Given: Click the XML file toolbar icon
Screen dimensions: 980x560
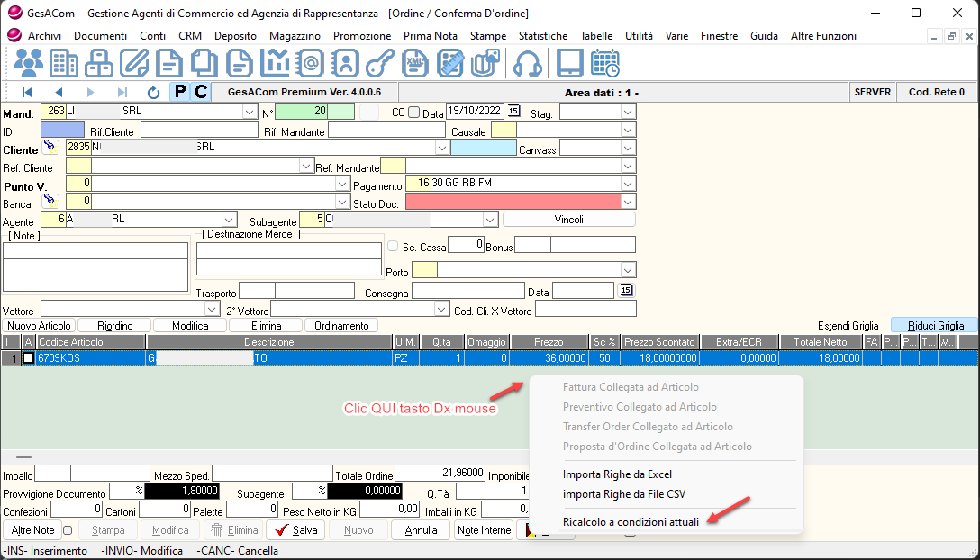Looking at the screenshot, I should click(x=414, y=63).
